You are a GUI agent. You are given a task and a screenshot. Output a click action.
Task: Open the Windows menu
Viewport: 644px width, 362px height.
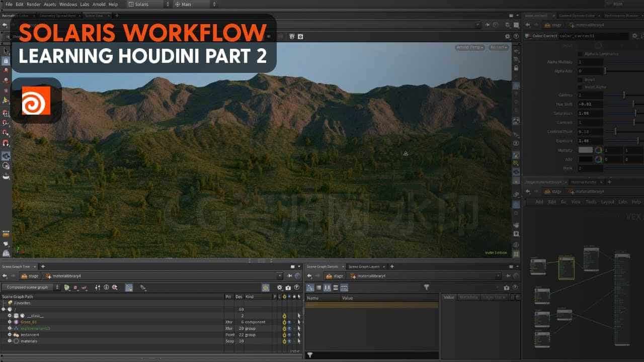tap(68, 4)
